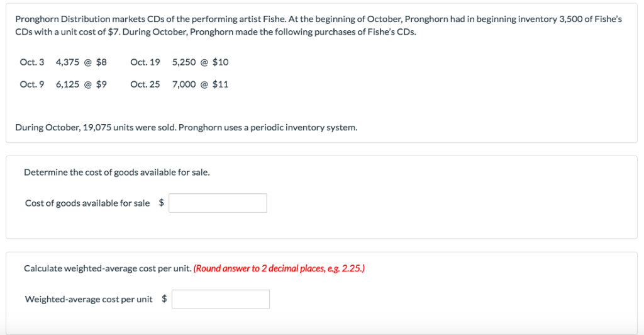Click the "Determine the cost of goods" instruction
This screenshot has width=644, height=335.
116,171
